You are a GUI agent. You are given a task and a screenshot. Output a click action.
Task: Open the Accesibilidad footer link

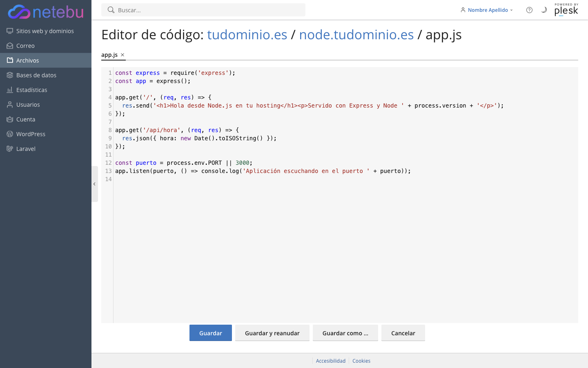click(x=331, y=361)
